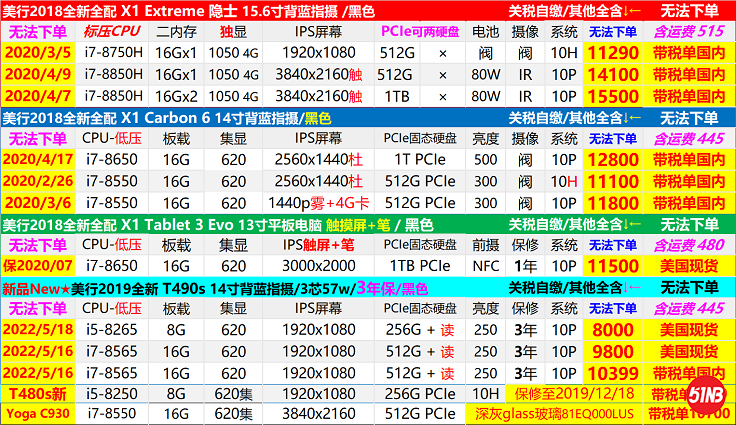Select the NFC cell
This screenshot has height=425, width=736.
pos(485,266)
